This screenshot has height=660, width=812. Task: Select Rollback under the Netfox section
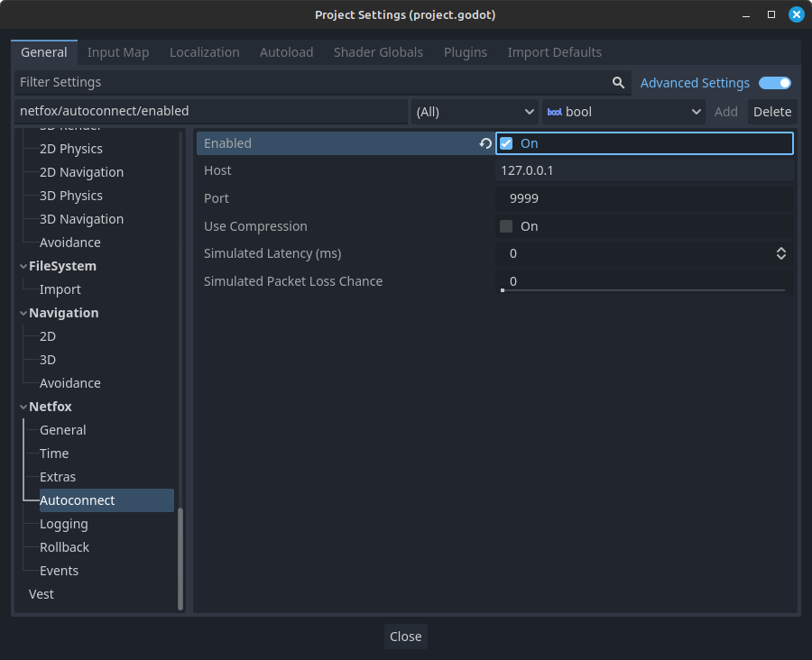pos(64,547)
